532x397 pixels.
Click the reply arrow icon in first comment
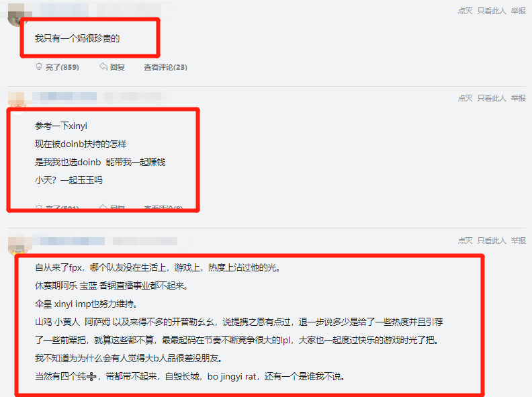[x=103, y=67]
